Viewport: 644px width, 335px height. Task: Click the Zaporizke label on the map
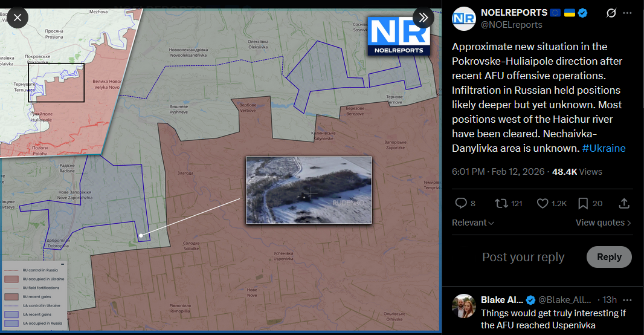395,145
